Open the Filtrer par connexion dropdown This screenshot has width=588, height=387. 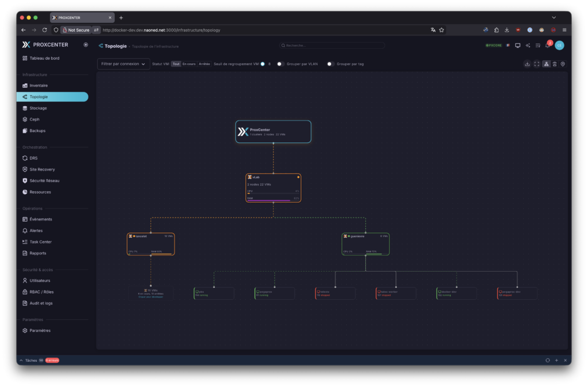click(x=123, y=64)
